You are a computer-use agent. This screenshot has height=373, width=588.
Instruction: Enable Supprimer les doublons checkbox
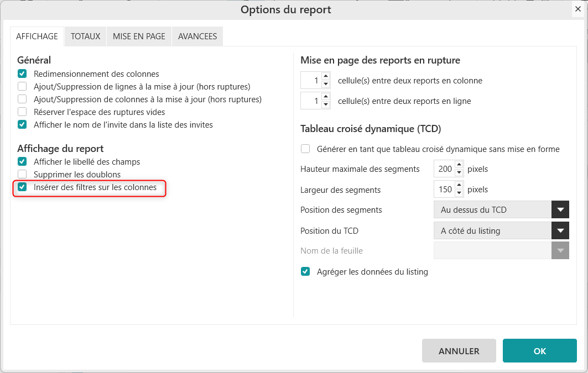(22, 174)
